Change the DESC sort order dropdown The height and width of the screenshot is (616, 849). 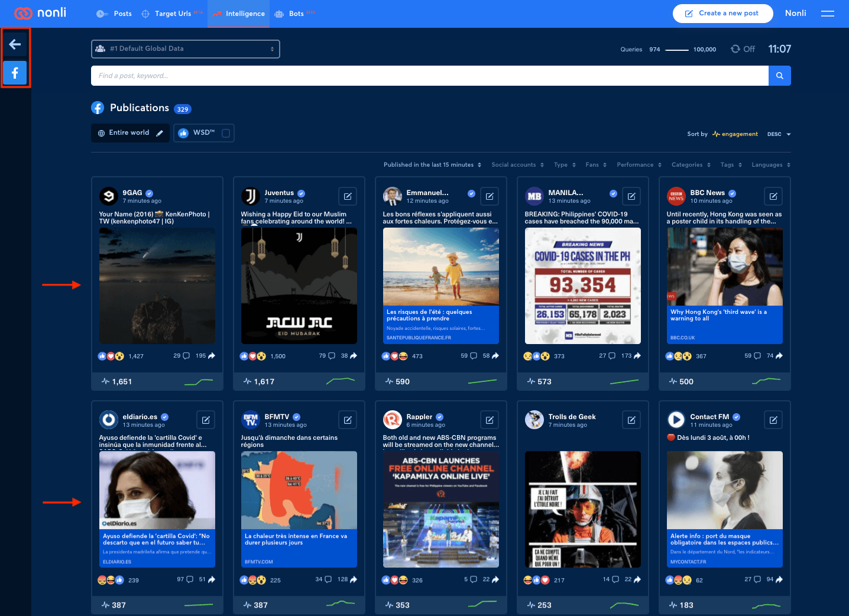point(779,134)
